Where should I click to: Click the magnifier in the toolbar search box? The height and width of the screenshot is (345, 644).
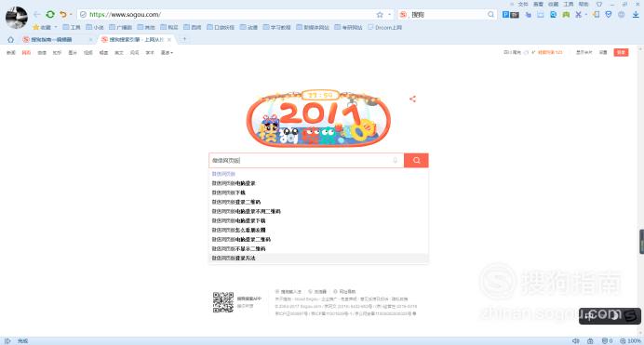pyautogui.click(x=490, y=14)
